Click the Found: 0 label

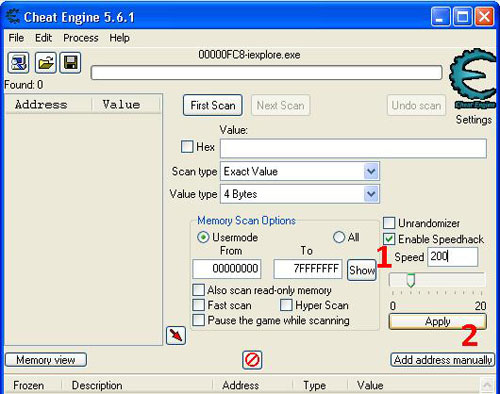click(x=23, y=85)
